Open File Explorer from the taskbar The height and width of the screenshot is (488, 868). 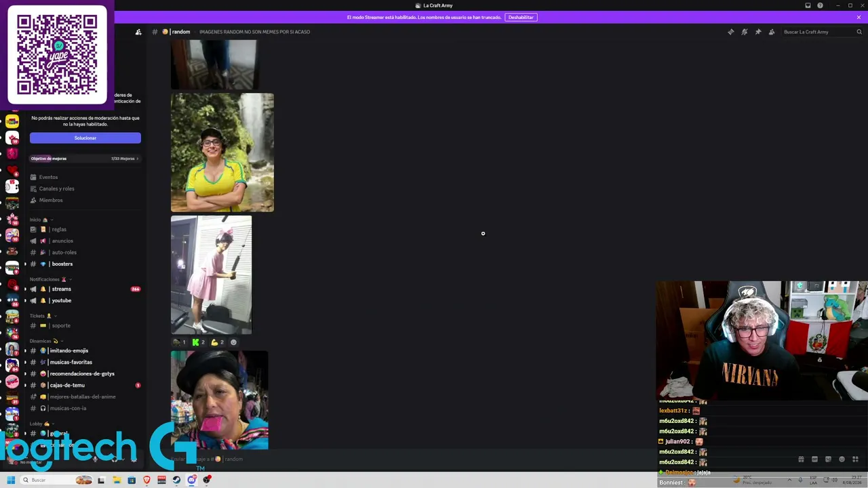click(117, 480)
